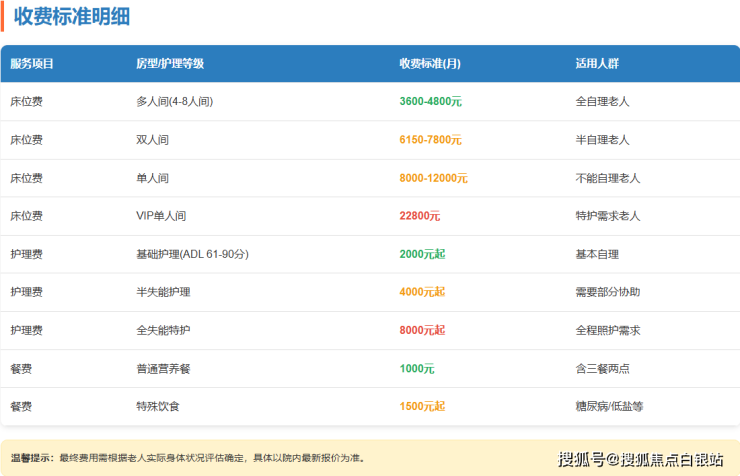Sort by the 收费标准(月) column header
740x476 pixels.
point(430,63)
